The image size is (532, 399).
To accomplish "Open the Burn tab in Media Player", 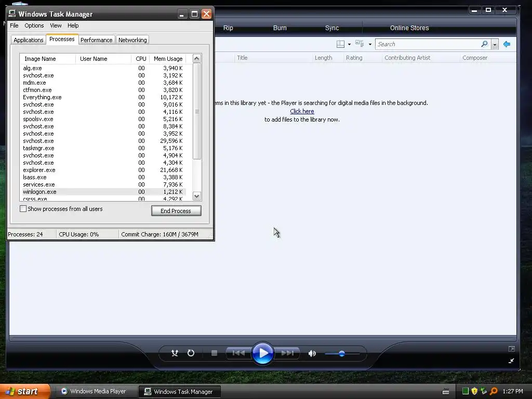I will click(x=280, y=28).
